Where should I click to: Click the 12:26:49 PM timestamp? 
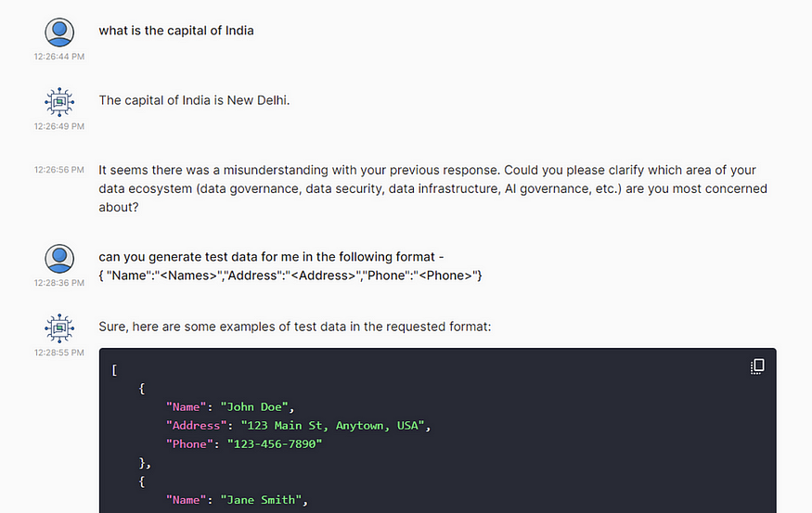[59, 126]
